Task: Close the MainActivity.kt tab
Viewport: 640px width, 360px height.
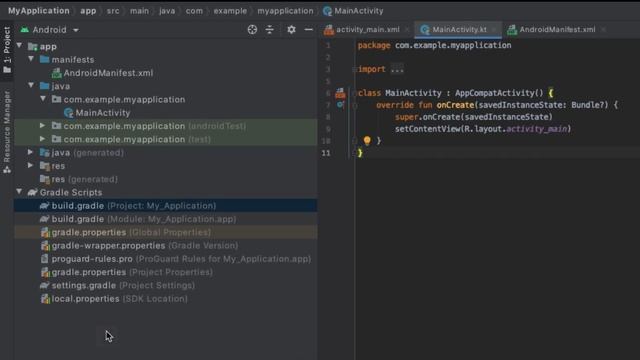Action: pyautogui.click(x=494, y=29)
